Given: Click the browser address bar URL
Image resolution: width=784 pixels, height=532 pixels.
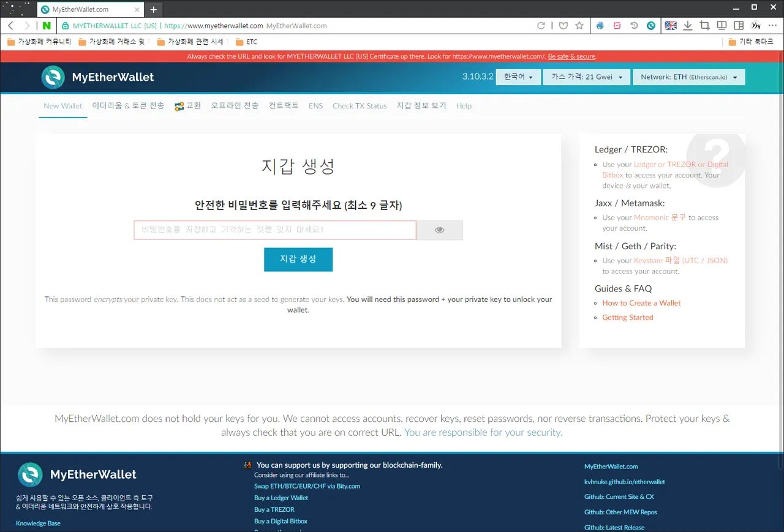Looking at the screenshot, I should click(x=214, y=26).
